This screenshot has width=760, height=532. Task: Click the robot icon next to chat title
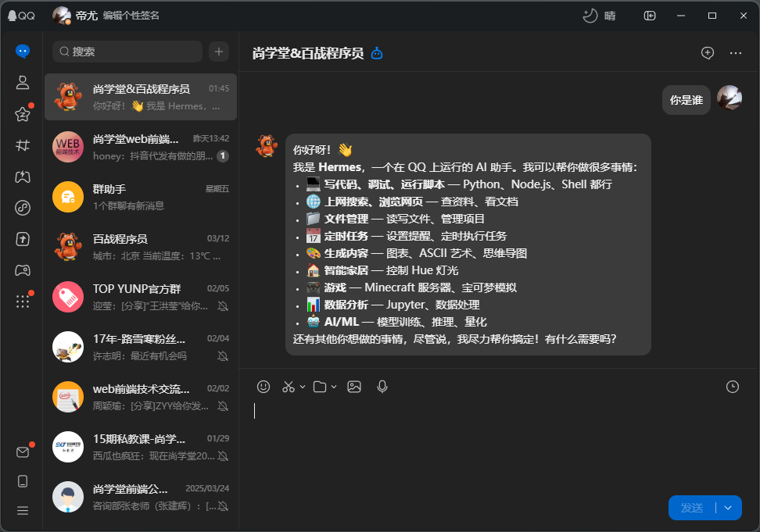(377, 53)
